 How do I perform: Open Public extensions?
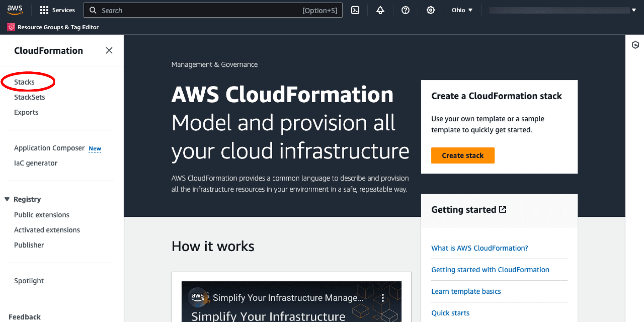pos(42,215)
